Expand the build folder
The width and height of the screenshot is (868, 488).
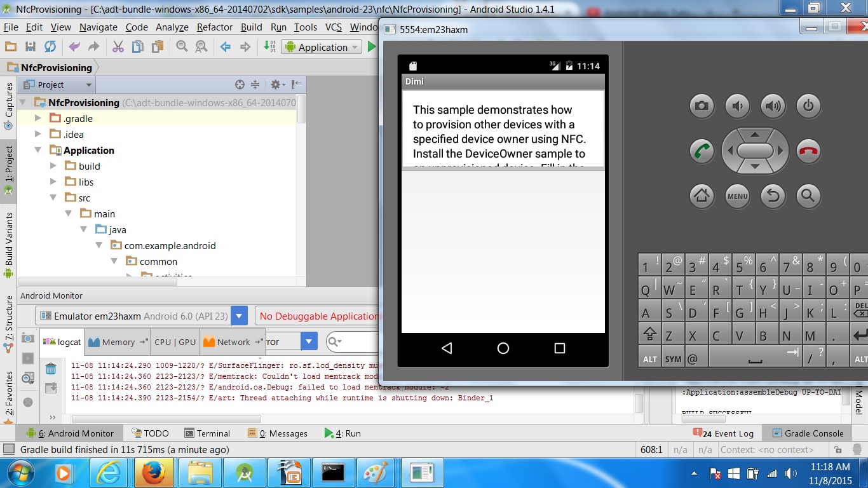(53, 166)
